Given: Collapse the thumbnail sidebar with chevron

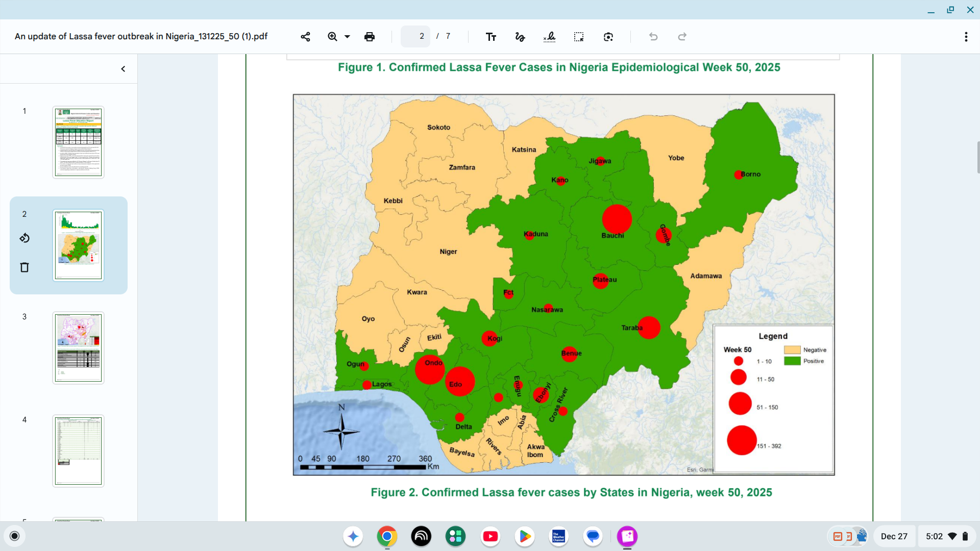Looking at the screenshot, I should (x=123, y=69).
